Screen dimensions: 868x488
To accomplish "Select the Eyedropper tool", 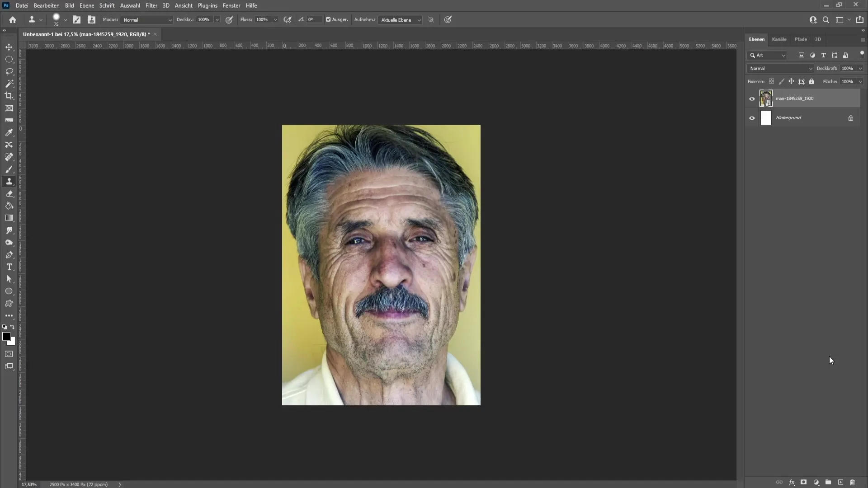I will 9,132.
